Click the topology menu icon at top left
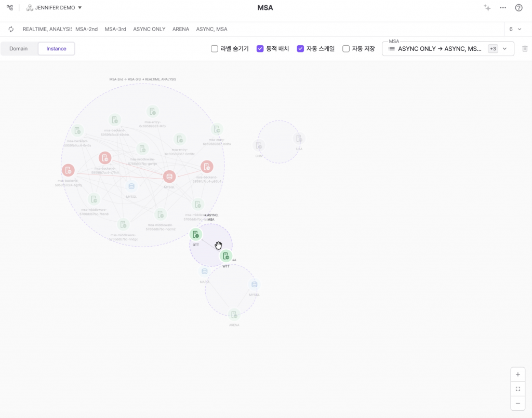 coord(9,8)
